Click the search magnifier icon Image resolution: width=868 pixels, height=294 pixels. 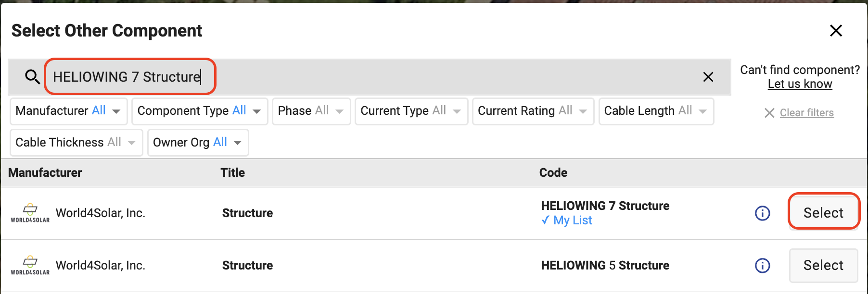pos(32,77)
